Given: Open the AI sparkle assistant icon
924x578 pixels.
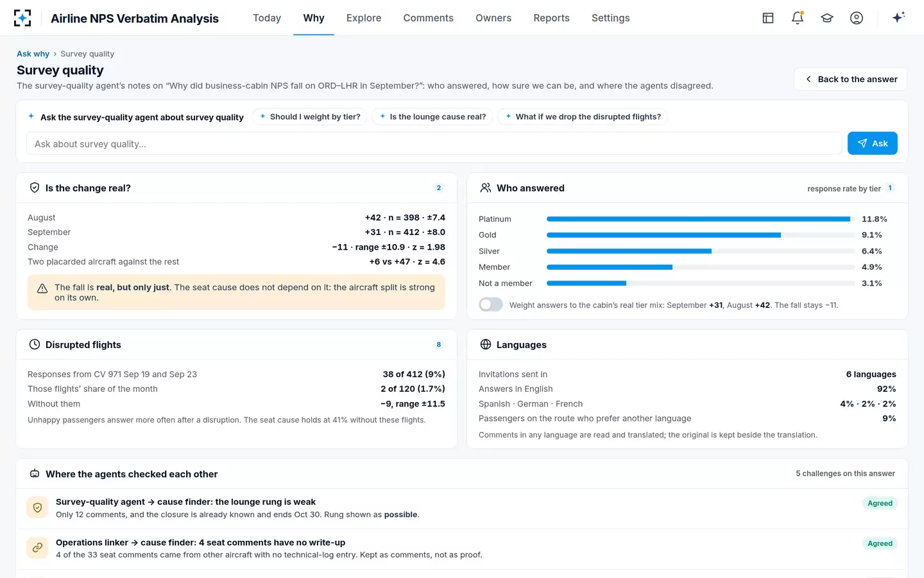Looking at the screenshot, I should pyautogui.click(x=898, y=17).
